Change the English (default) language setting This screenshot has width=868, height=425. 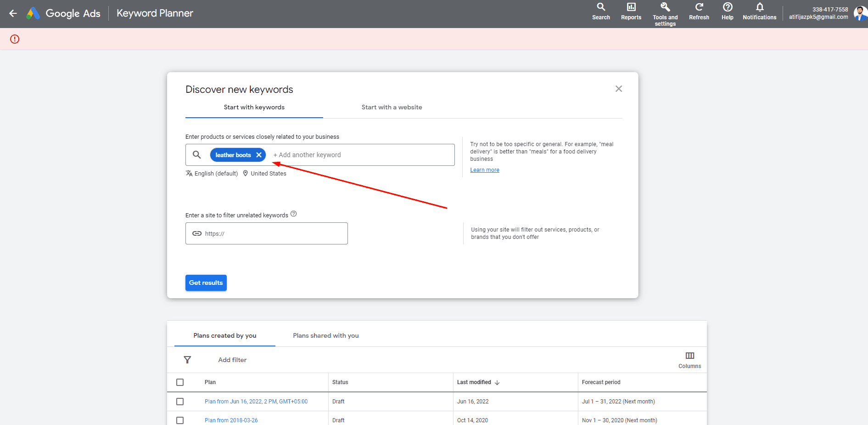pyautogui.click(x=212, y=174)
